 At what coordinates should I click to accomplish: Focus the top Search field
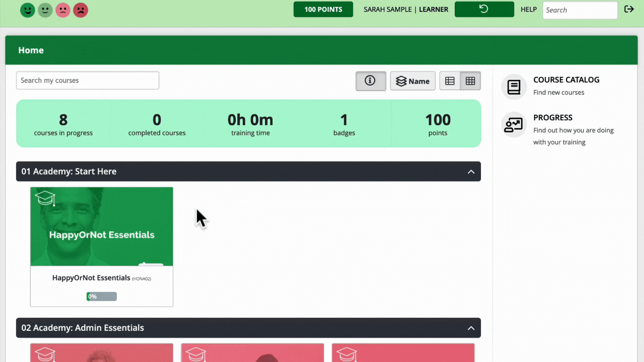coord(580,10)
